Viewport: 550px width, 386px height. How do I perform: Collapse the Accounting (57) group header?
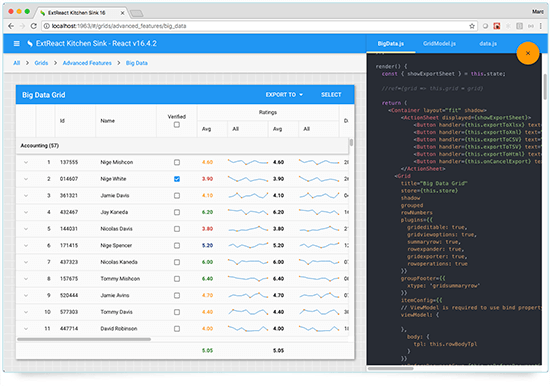point(182,146)
